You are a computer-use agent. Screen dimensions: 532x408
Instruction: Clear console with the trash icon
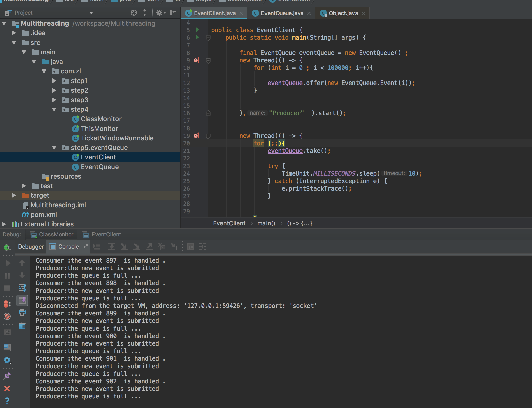22,326
